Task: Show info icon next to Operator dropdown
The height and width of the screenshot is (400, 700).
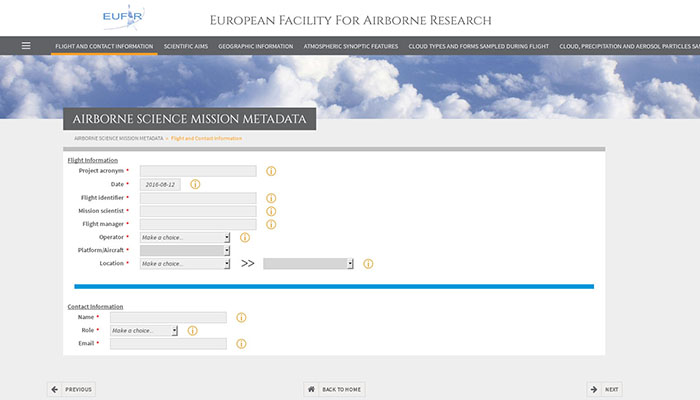Action: [x=245, y=237]
